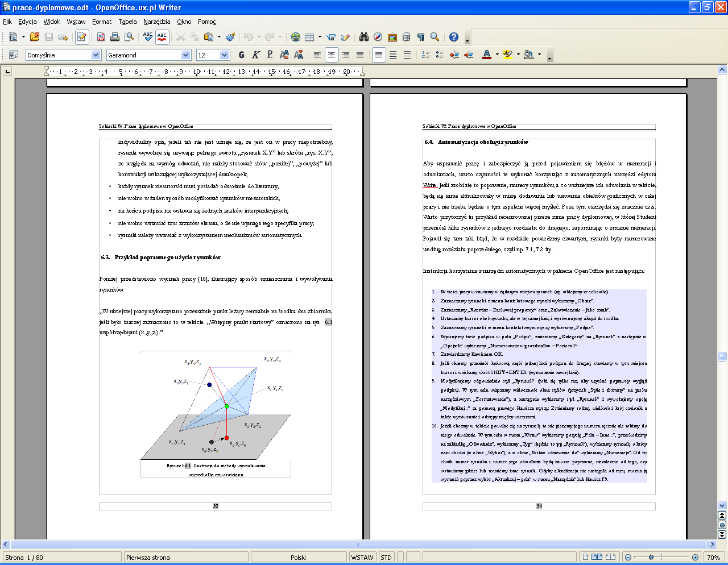The image size is (728, 565).
Task: Click the New document icon
Action: pyautogui.click(x=13, y=37)
